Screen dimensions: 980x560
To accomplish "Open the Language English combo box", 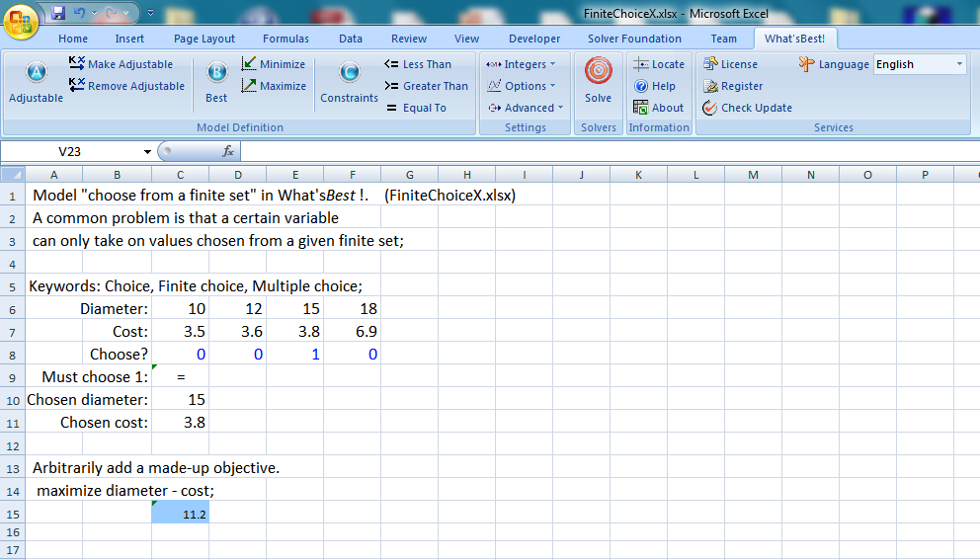I will coord(920,64).
